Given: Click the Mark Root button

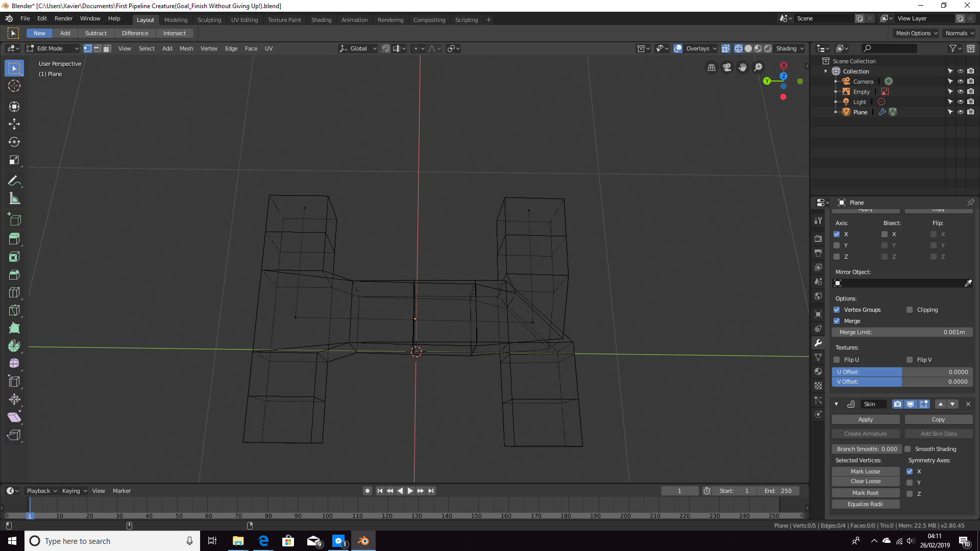Looking at the screenshot, I should [865, 493].
